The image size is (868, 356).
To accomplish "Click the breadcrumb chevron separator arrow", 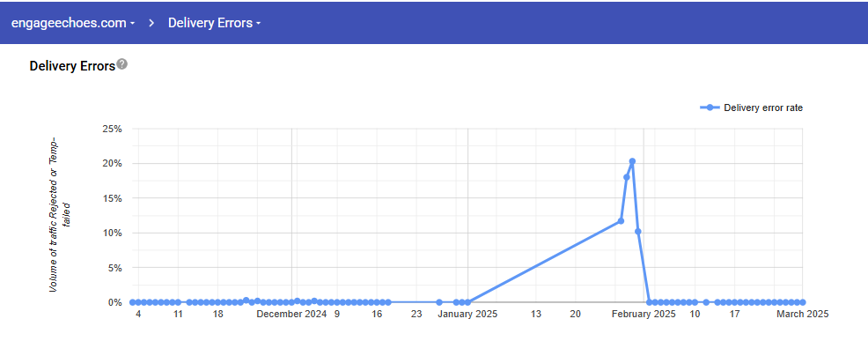I will [151, 23].
